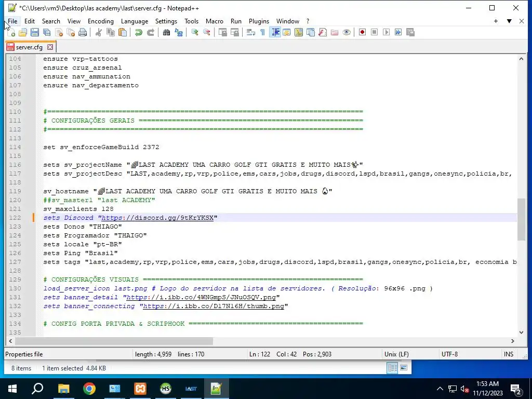Open Google Chrome from the taskbar
Image resolution: width=532 pixels, height=399 pixels.
pyautogui.click(x=89, y=389)
